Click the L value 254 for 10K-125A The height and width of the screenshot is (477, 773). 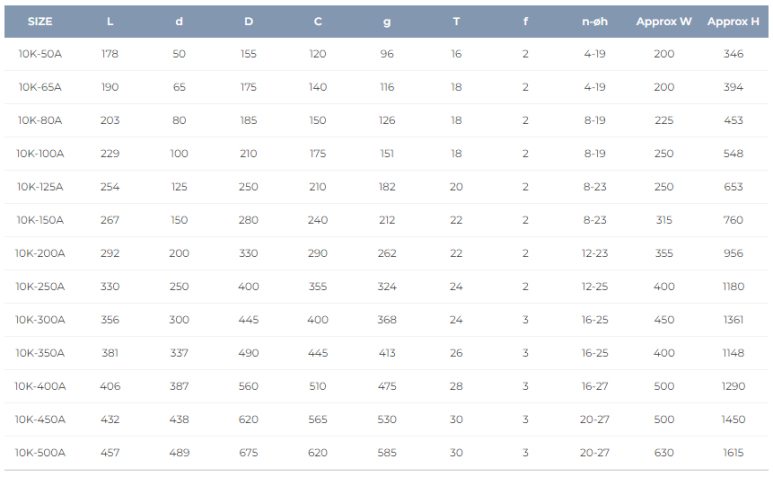tap(110, 187)
